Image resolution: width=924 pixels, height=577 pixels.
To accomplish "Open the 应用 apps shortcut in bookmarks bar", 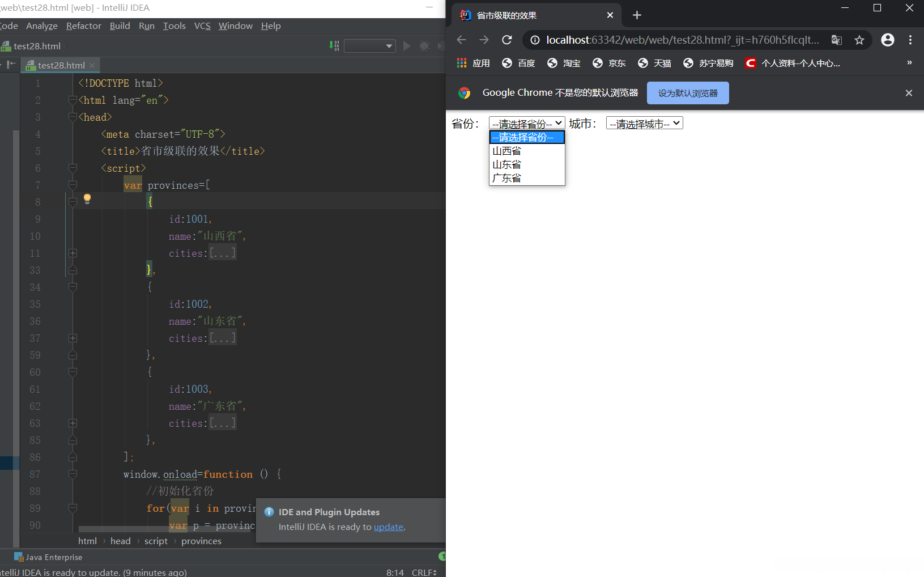I will (474, 63).
